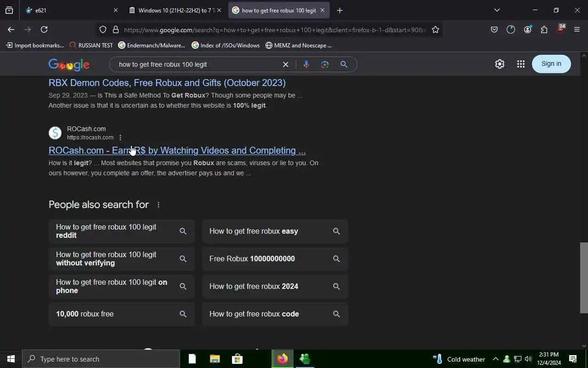Open the clock-like toolbar extension icon

511,29
